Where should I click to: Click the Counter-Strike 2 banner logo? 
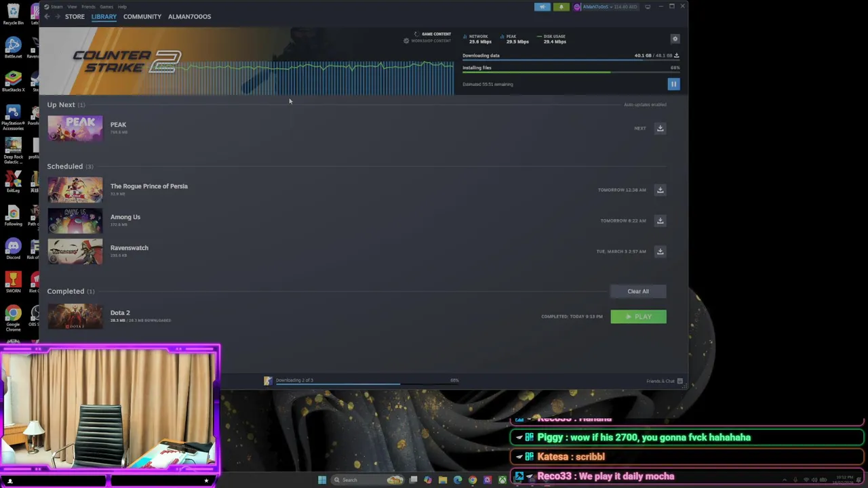pos(127,62)
